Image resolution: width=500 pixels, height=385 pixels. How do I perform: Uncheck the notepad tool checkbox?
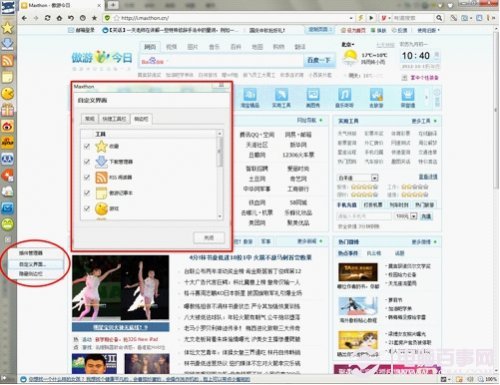[x=87, y=193]
